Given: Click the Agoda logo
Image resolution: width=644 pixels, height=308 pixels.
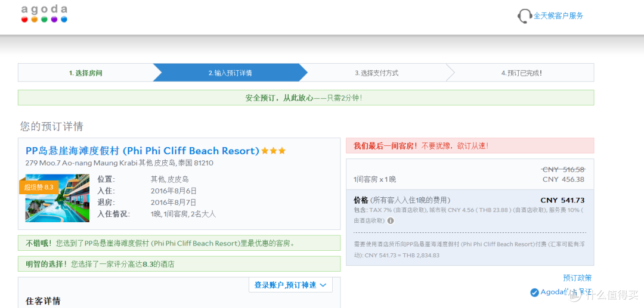Looking at the screenshot, I should coord(44,14).
